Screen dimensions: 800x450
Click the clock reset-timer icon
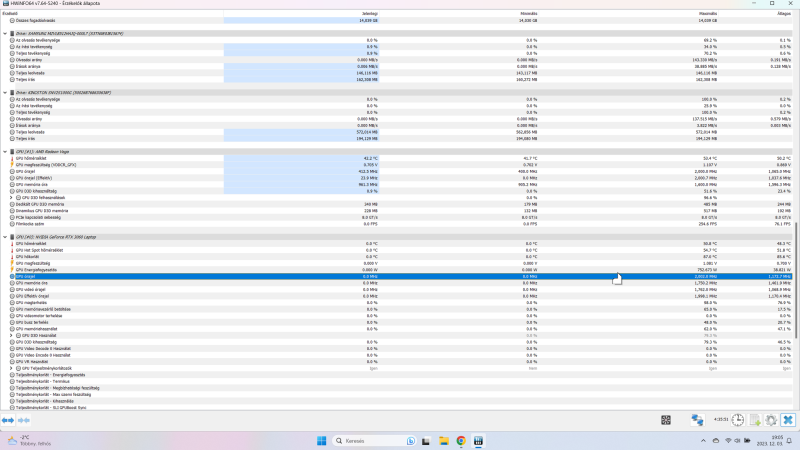coord(738,420)
